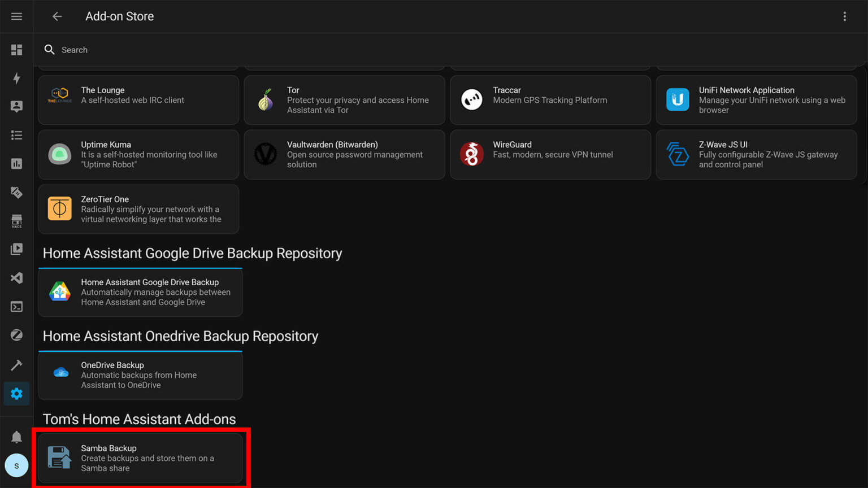The image size is (868, 488).
Task: Open the Media browser sidebar icon
Action: pos(16,249)
